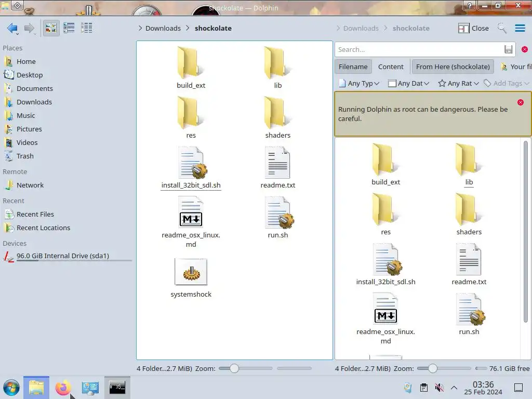Close the split view
Viewport: 532px width, 399px height.
pyautogui.click(x=473, y=28)
